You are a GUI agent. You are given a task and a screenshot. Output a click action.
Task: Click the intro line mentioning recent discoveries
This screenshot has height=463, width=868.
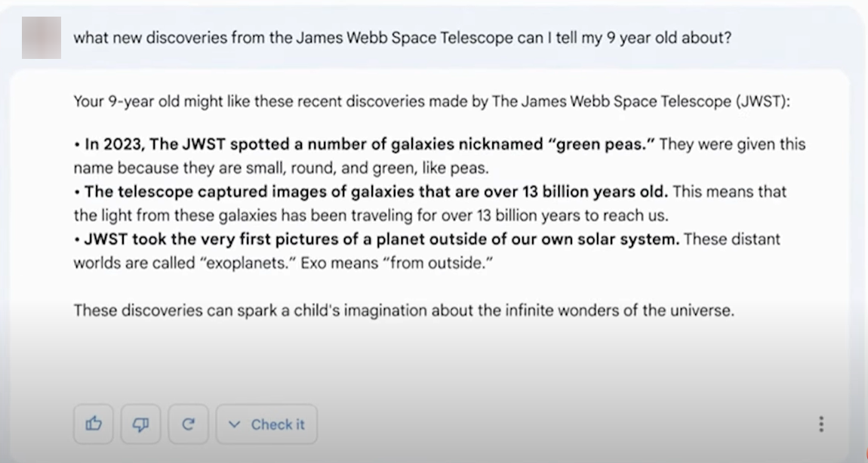pos(432,102)
